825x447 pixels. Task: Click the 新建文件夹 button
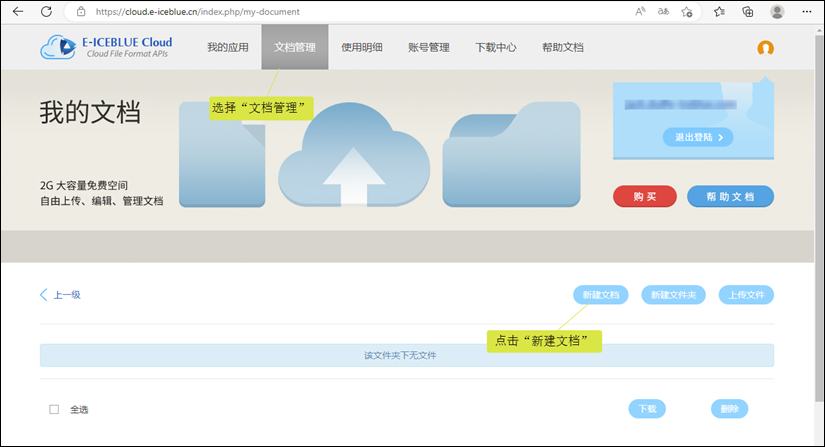coord(673,295)
